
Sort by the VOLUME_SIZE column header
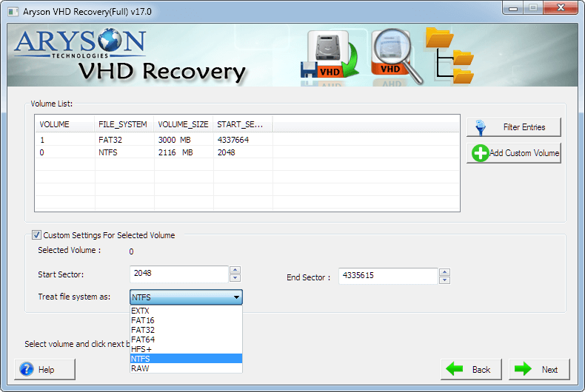click(183, 124)
